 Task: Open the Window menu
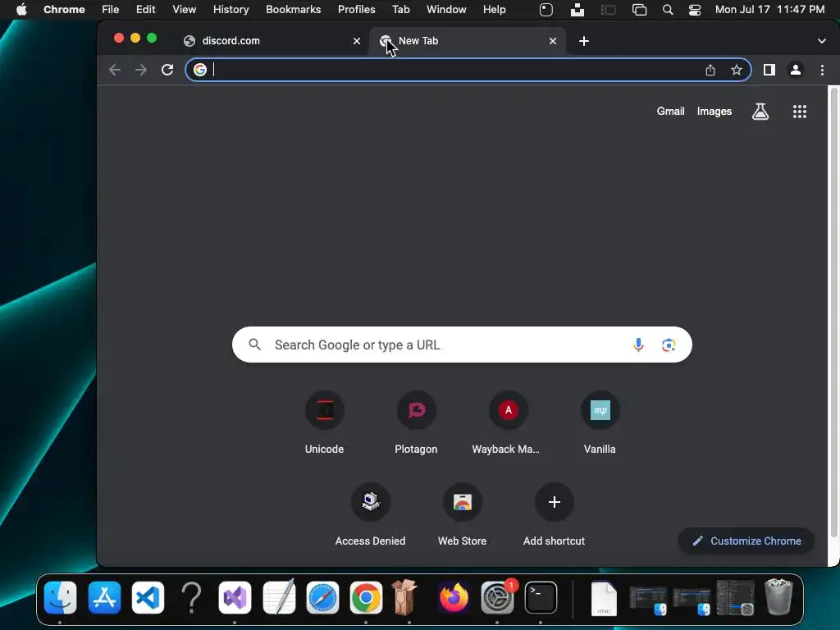(446, 10)
